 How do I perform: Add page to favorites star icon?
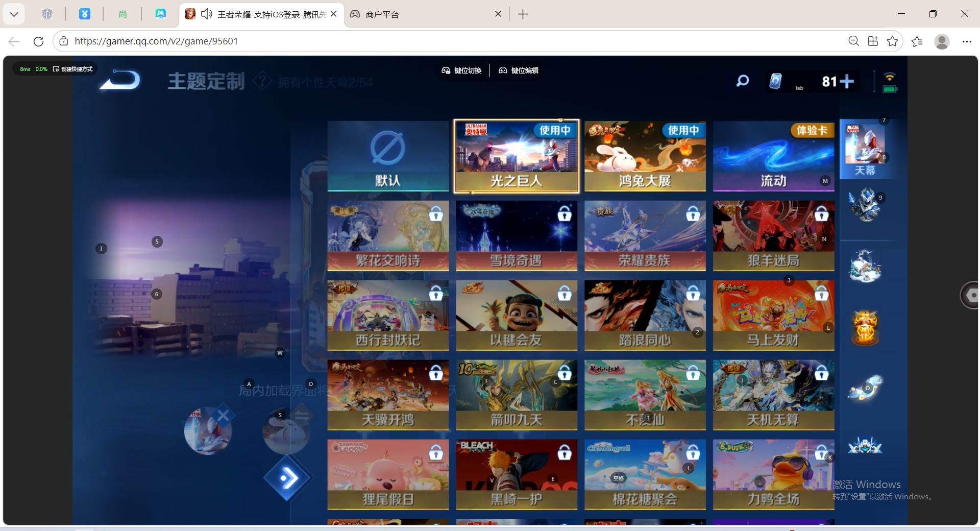(x=892, y=41)
